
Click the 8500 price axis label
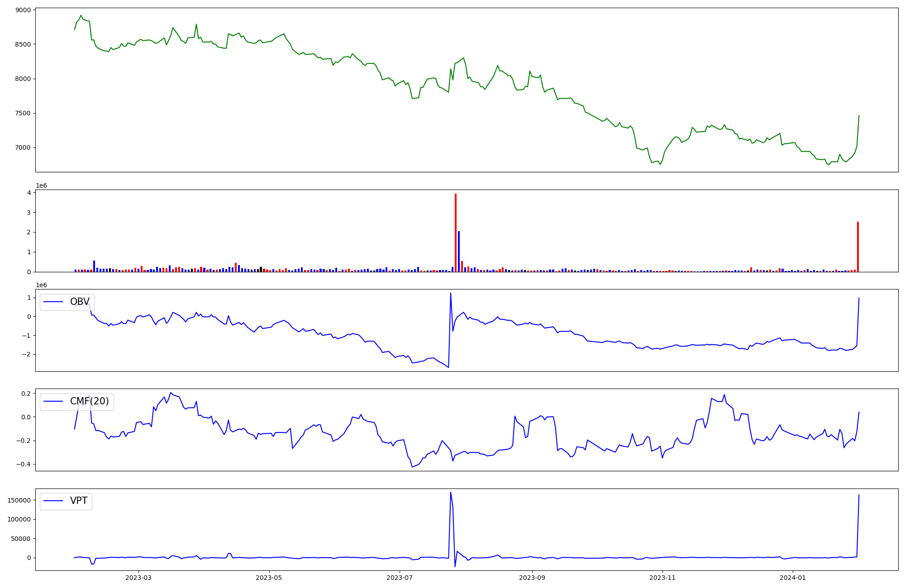24,44
